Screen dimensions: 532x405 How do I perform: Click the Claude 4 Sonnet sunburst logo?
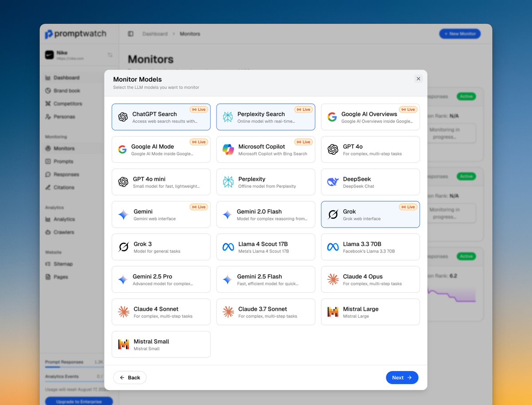click(x=123, y=312)
